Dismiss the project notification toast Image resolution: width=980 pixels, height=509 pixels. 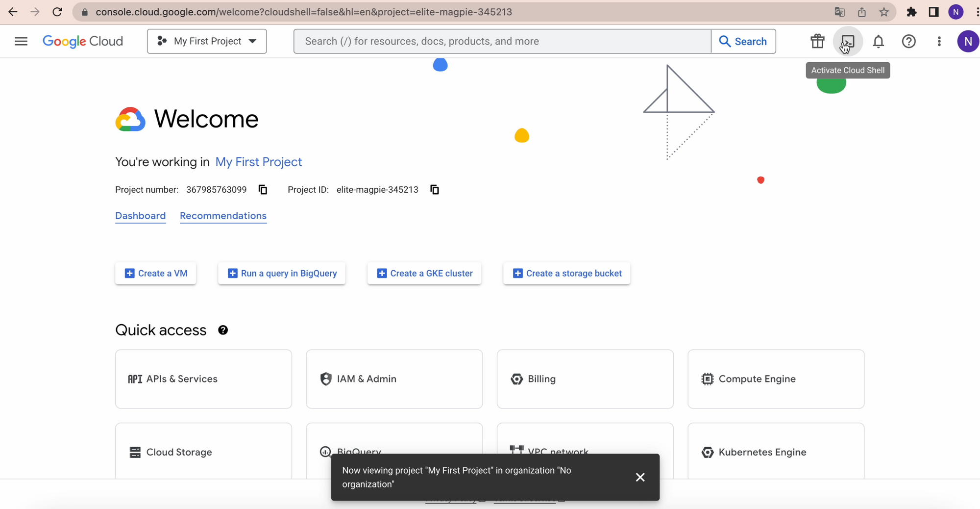tap(640, 477)
